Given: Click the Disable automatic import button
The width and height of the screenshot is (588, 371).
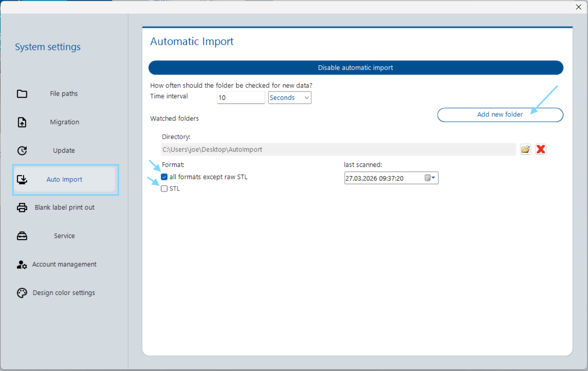Looking at the screenshot, I should pos(355,68).
